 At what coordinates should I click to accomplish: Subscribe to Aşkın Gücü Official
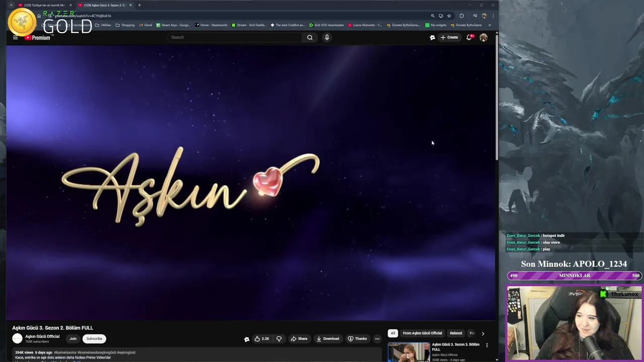[x=94, y=339]
